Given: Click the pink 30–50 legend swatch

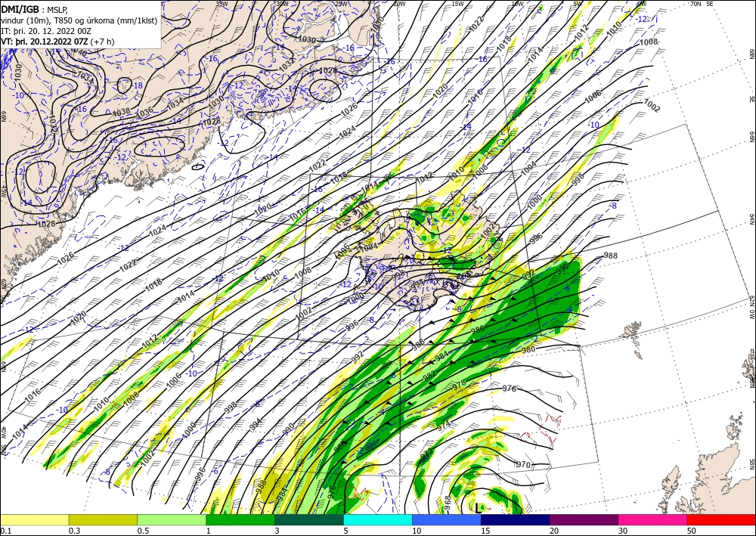Looking at the screenshot, I should click(x=653, y=519).
